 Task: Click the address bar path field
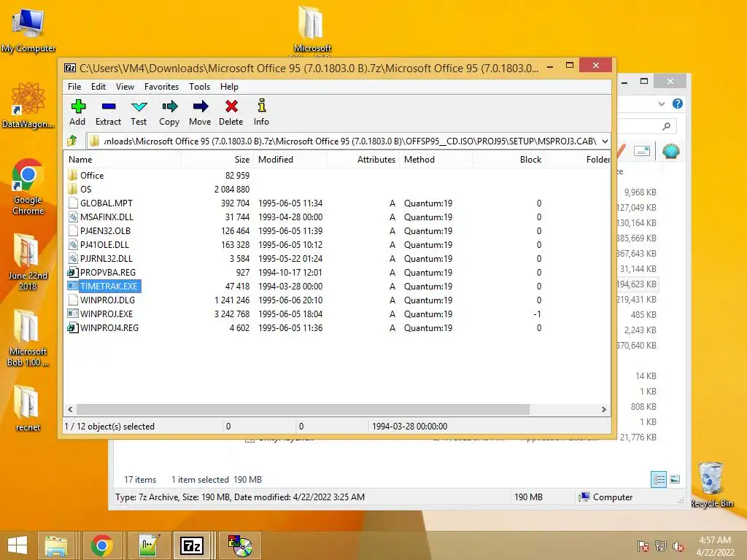[343, 141]
